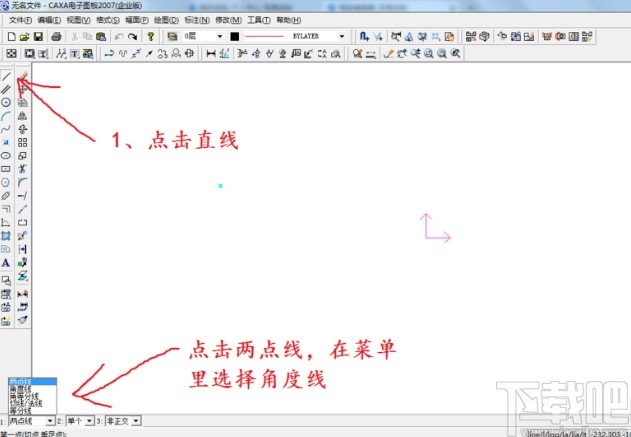Click the Paste clipboard icon
Screen dimensions: 631x437
[101, 37]
